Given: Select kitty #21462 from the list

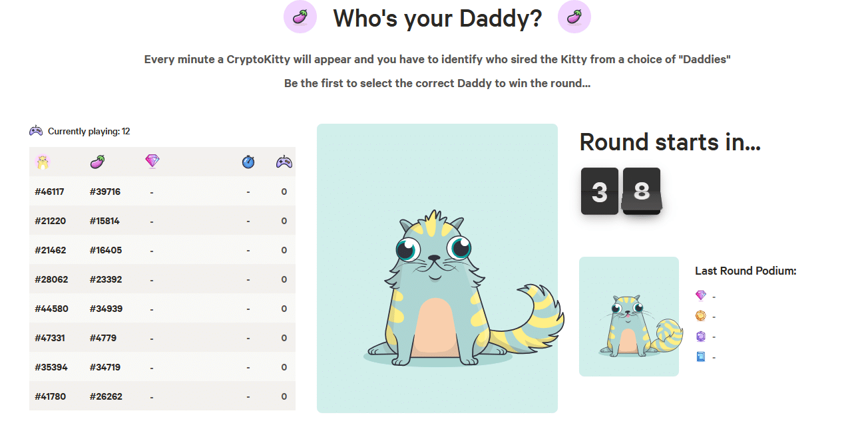Looking at the screenshot, I should click(50, 250).
